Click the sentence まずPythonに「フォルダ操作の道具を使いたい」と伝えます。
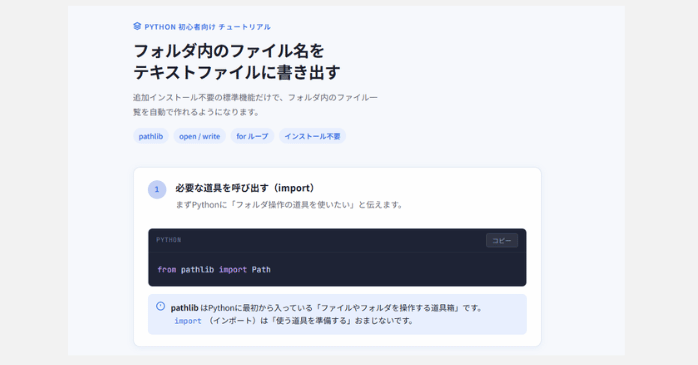This screenshot has width=698, height=365. pos(290,205)
